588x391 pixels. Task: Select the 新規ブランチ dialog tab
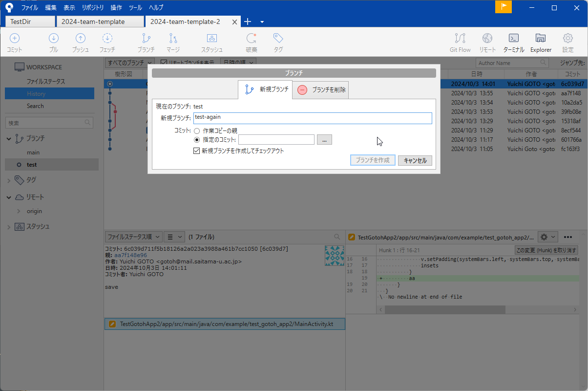coord(266,90)
